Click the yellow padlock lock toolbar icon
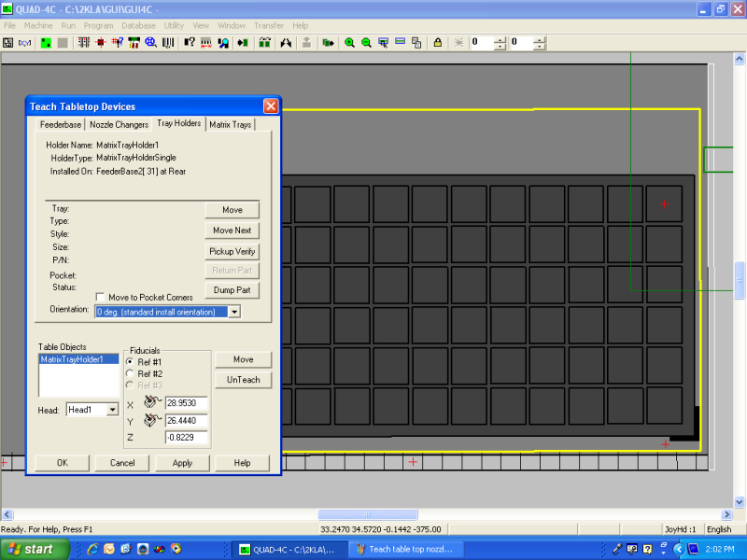Viewport: 747px width, 560px height. click(437, 43)
